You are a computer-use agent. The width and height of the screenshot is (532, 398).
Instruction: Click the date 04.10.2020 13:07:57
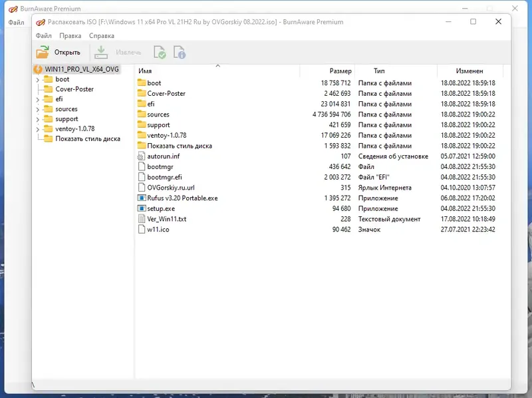[x=468, y=188]
